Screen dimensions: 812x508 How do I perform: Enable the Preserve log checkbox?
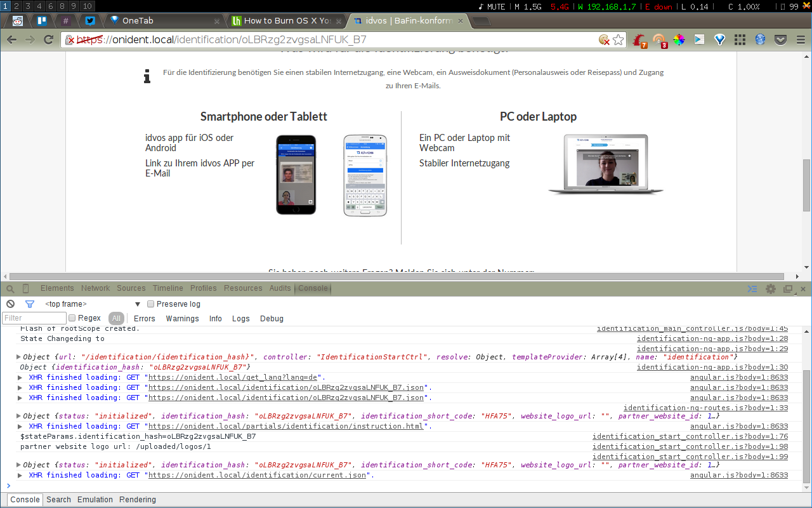pyautogui.click(x=151, y=304)
